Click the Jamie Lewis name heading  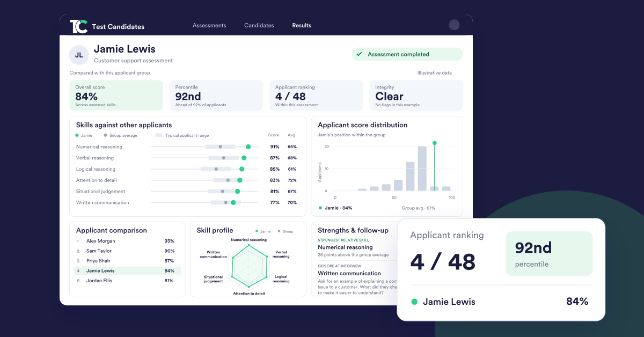pyautogui.click(x=125, y=49)
